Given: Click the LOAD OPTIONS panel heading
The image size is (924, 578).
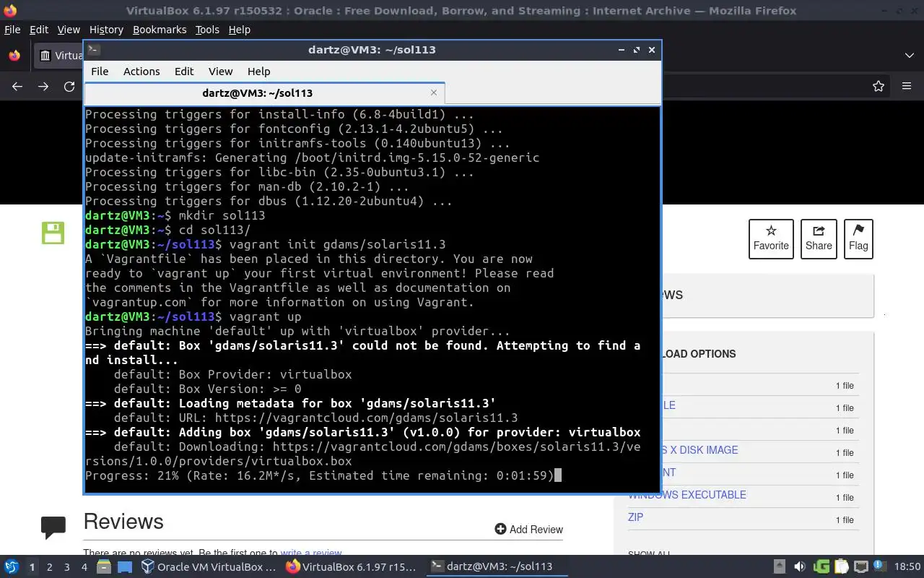Looking at the screenshot, I should coord(698,354).
